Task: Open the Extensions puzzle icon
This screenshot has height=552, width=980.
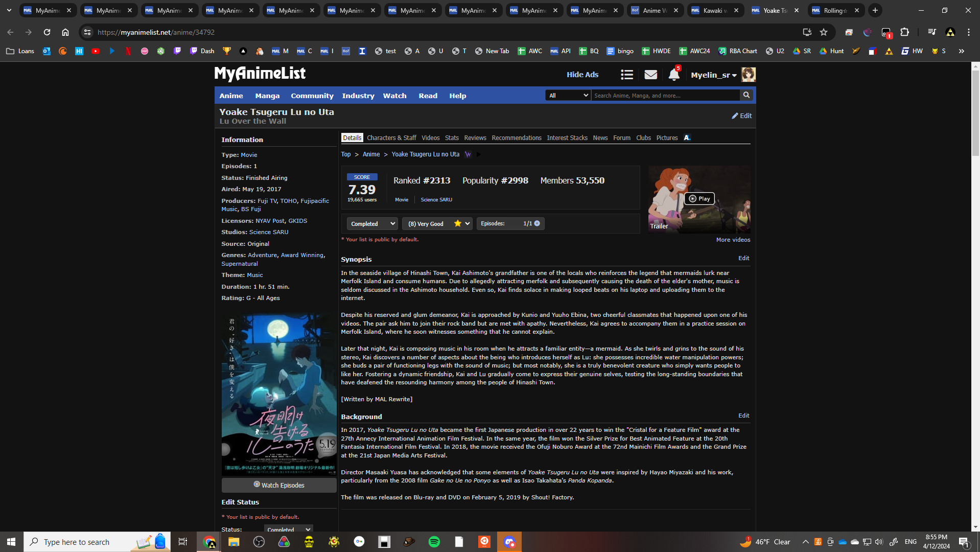Action: [904, 32]
